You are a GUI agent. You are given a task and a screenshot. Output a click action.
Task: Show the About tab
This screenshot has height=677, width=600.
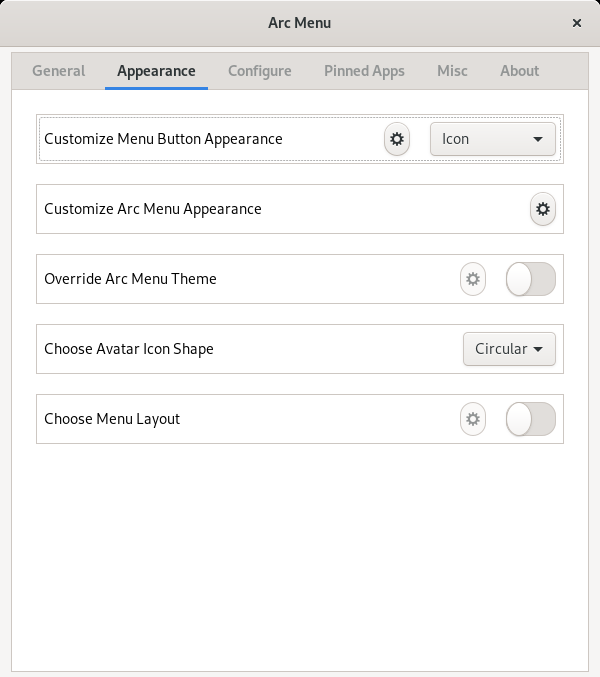pos(520,71)
